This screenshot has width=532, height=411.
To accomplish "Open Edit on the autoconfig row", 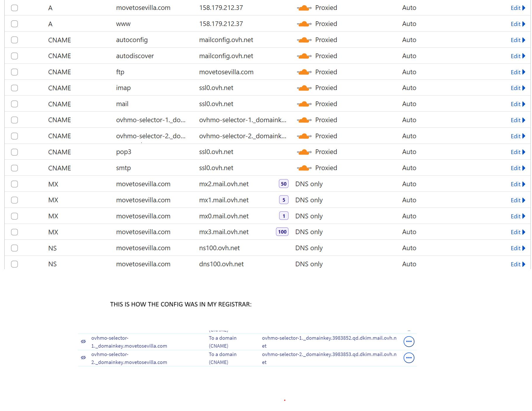I will pos(518,40).
